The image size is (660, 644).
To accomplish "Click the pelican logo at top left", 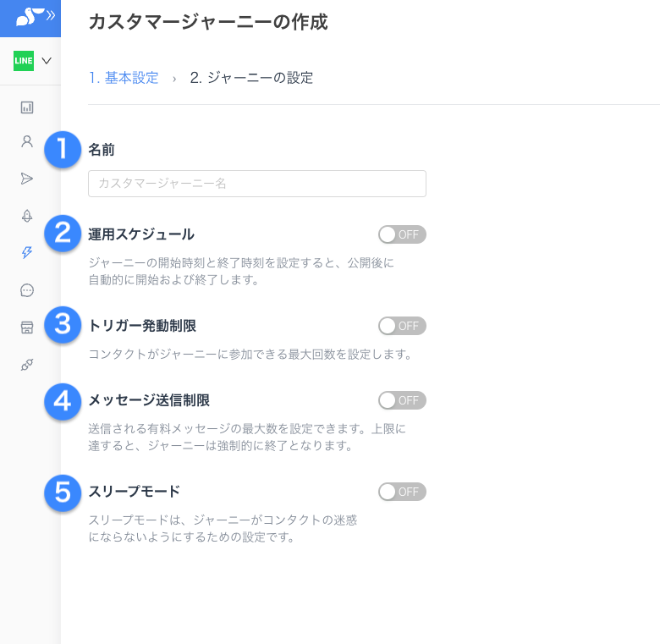I will pos(22,15).
